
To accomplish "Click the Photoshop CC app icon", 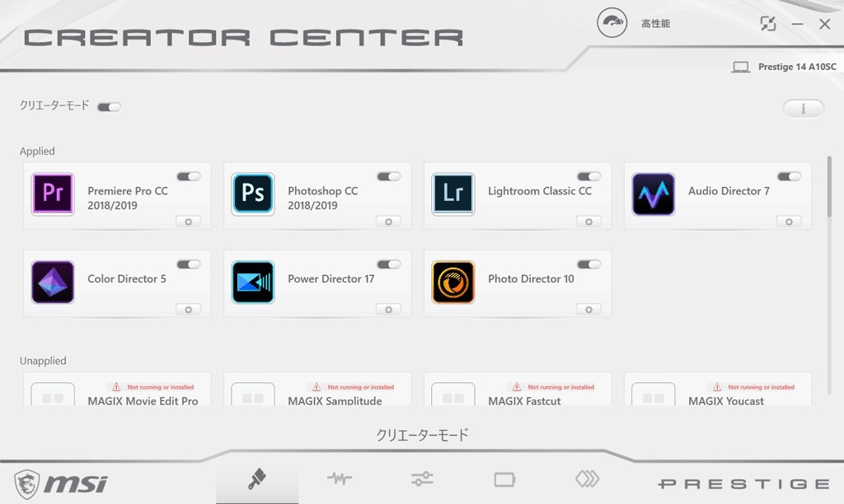I will tap(253, 194).
